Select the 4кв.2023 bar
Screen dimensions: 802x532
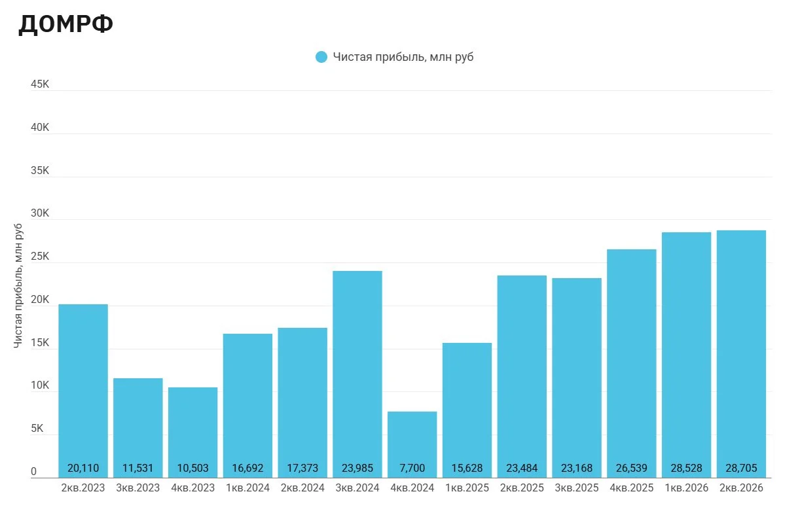(193, 433)
